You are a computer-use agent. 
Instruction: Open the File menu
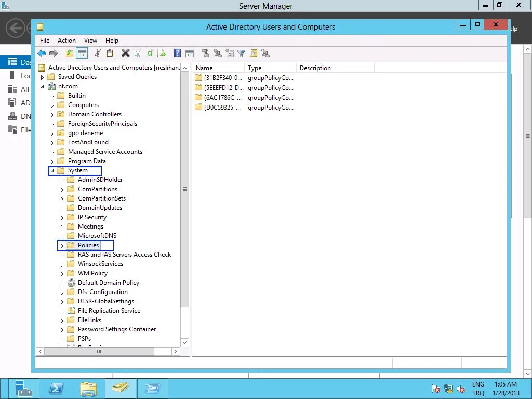[45, 41]
